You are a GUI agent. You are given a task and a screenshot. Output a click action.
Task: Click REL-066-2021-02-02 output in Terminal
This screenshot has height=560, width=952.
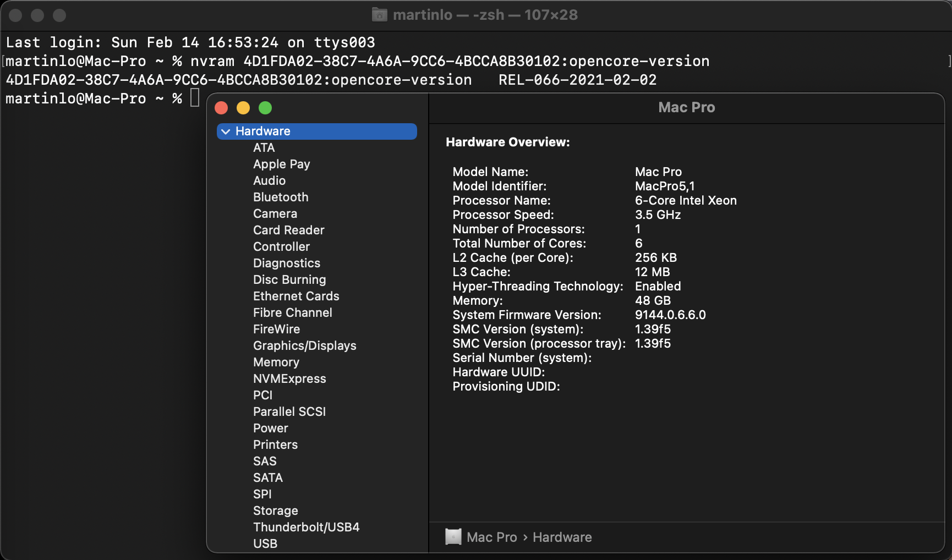coord(577,80)
